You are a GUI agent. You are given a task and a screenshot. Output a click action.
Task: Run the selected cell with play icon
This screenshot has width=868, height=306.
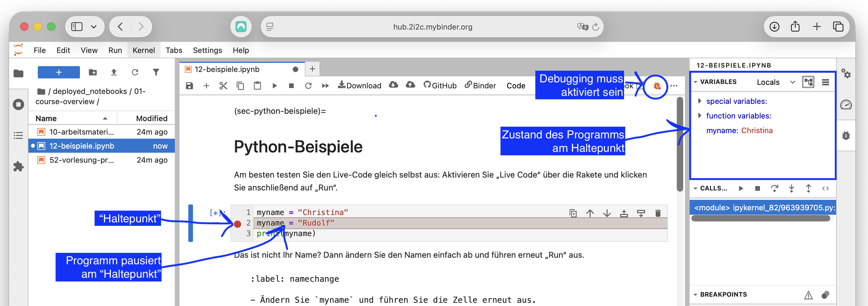click(275, 86)
